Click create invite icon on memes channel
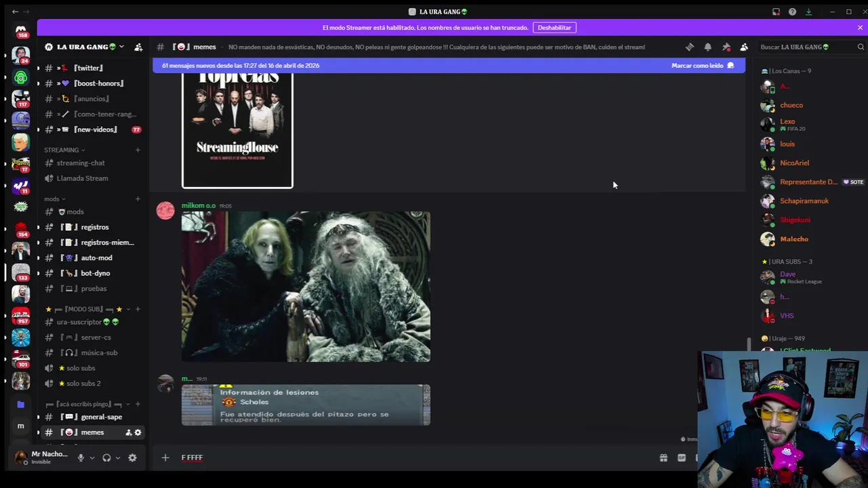The image size is (868, 488). pos(128,432)
